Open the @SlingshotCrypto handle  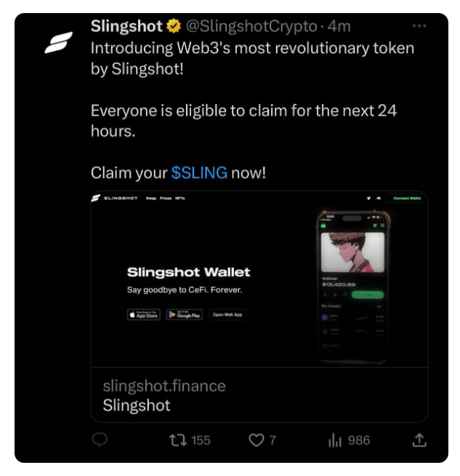(251, 26)
